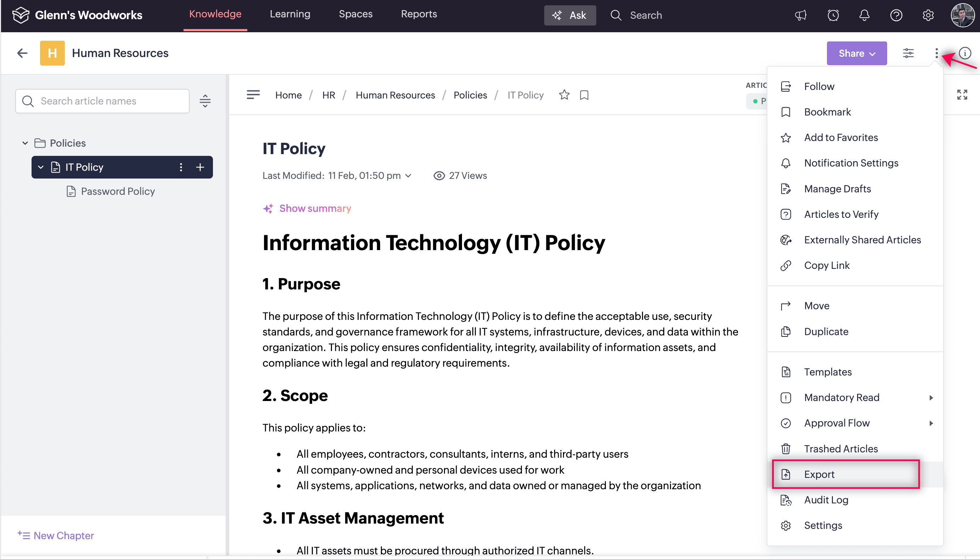Open the notifications bell in the header
980x559 pixels.
pos(864,15)
